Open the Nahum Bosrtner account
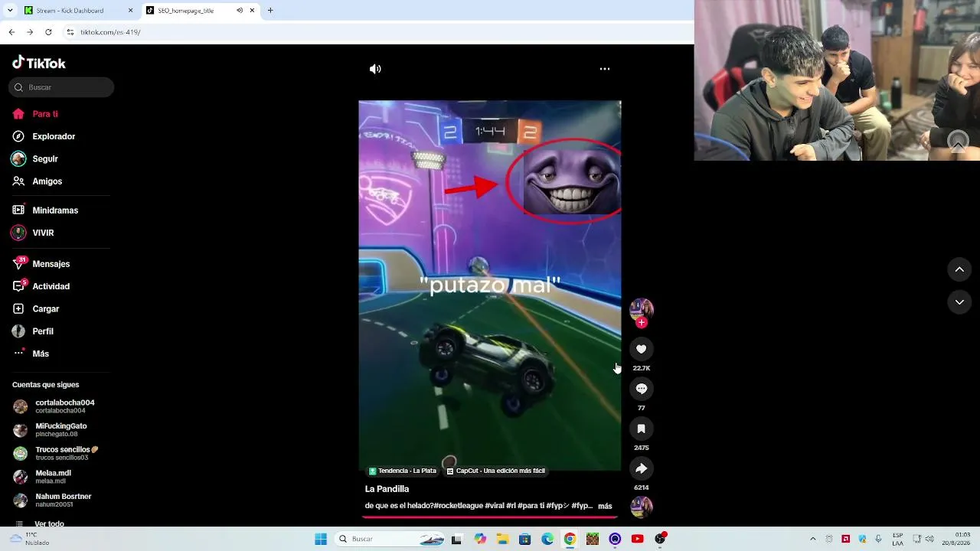 (53, 500)
